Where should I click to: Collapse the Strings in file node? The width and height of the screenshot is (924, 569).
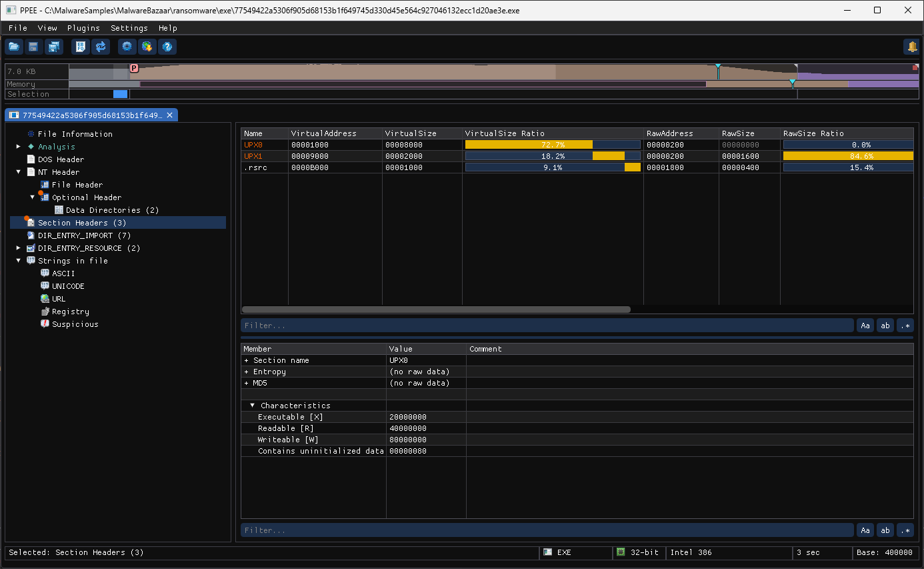19,261
